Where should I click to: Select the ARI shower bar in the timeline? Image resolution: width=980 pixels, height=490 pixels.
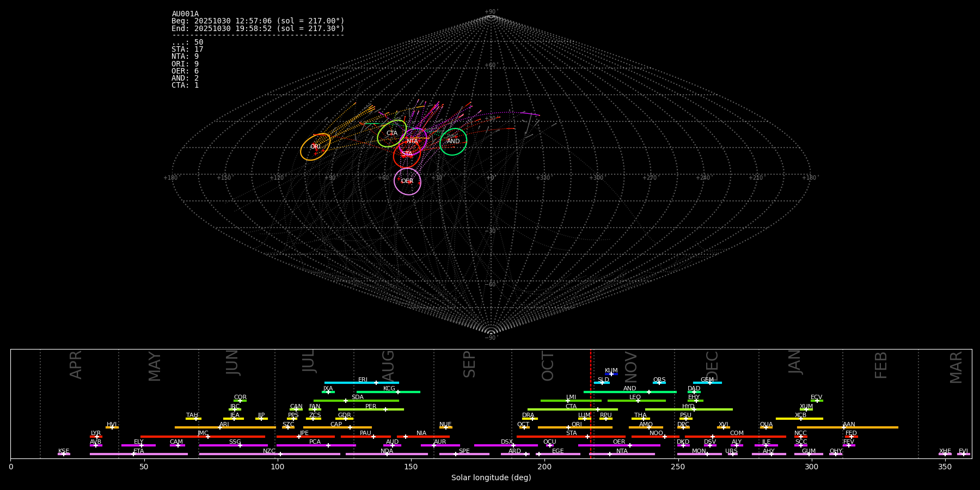pyautogui.click(x=225, y=427)
